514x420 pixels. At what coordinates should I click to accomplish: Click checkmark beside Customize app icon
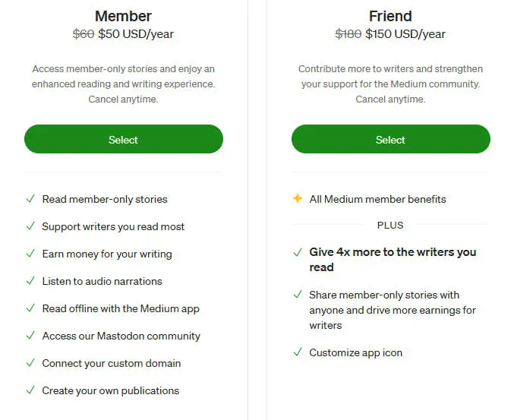point(298,352)
